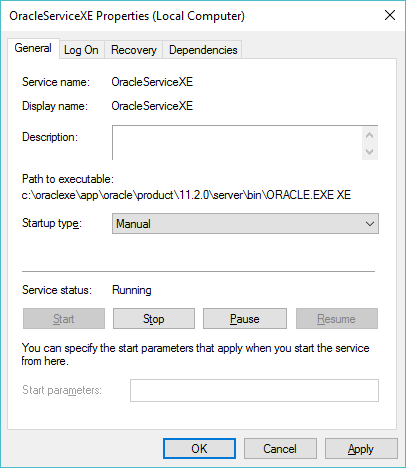Click the Startup type label
This screenshot has height=468, width=406.
[x=52, y=223]
